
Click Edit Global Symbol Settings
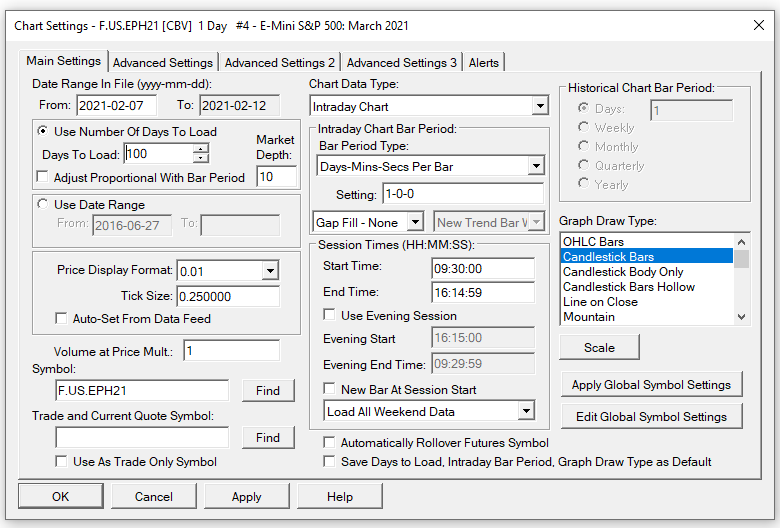(x=651, y=417)
